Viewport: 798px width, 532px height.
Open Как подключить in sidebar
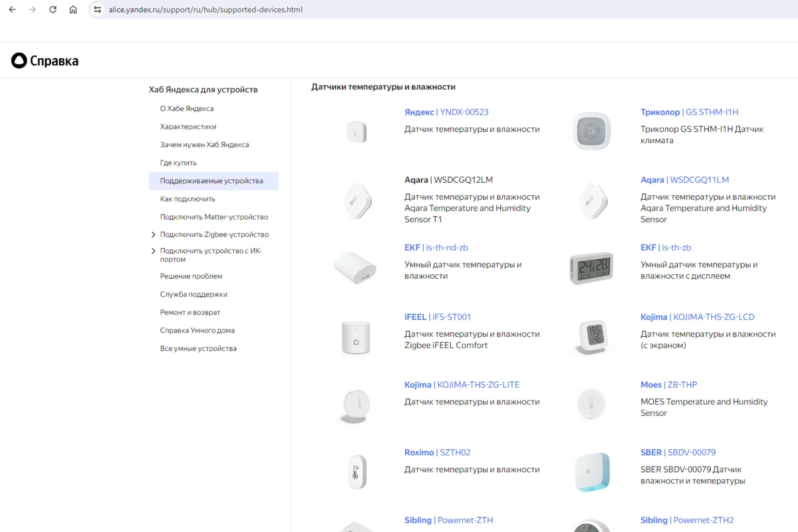pos(188,199)
